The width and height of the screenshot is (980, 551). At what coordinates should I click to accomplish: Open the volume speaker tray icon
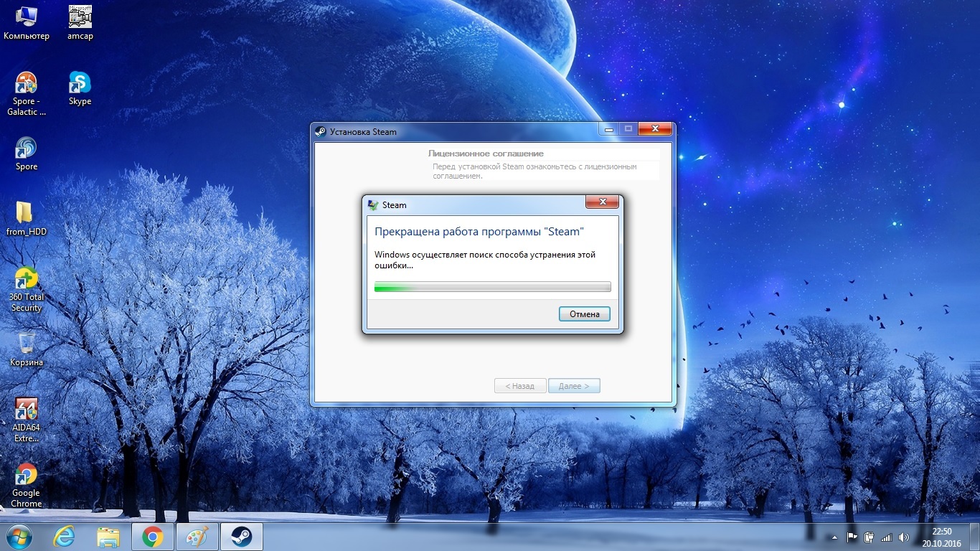click(x=903, y=537)
